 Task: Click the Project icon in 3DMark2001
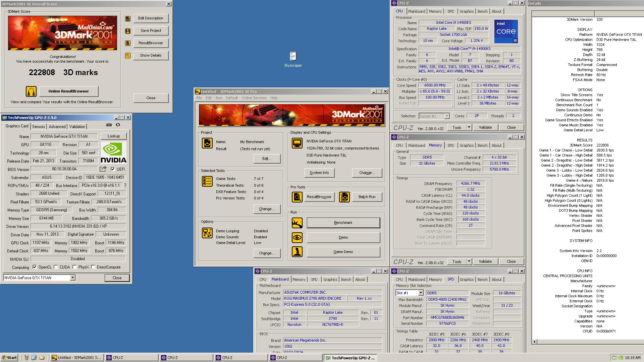tap(207, 143)
